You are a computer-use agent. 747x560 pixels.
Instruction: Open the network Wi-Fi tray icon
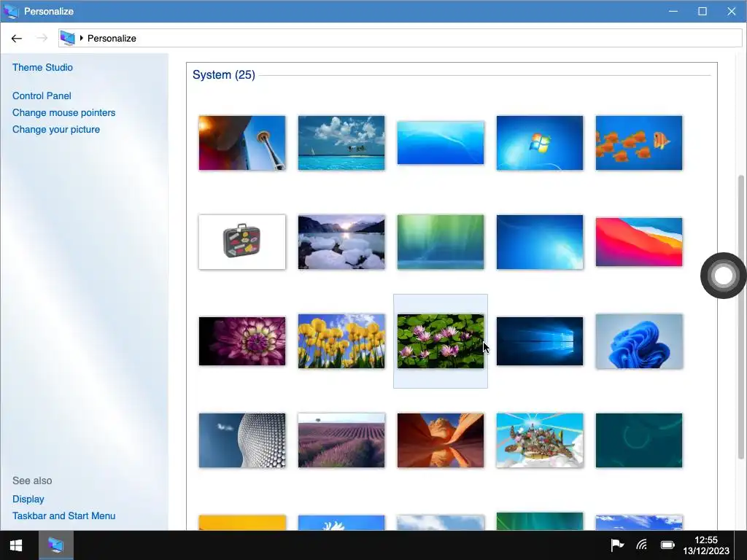pos(642,545)
